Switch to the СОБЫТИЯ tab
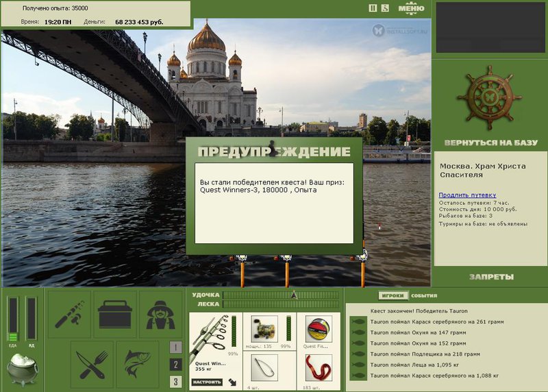The height and width of the screenshot is (392, 548). 424,296
